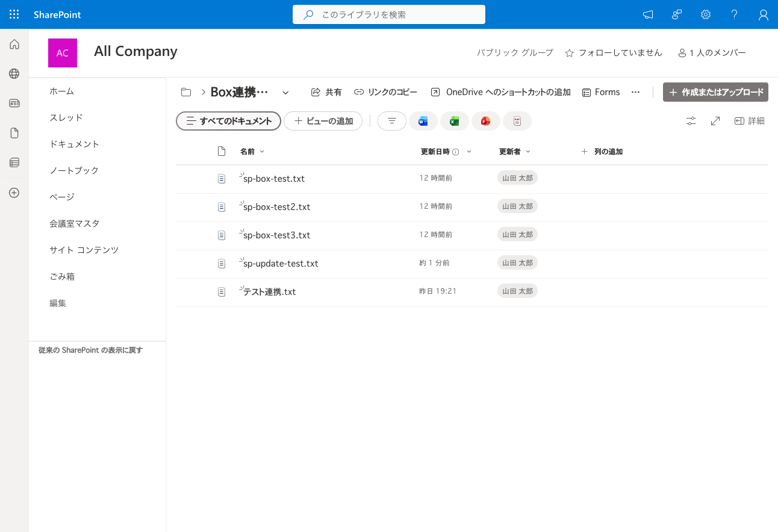This screenshot has height=532, width=778.
Task: Open the account profile icon
Action: click(x=764, y=14)
